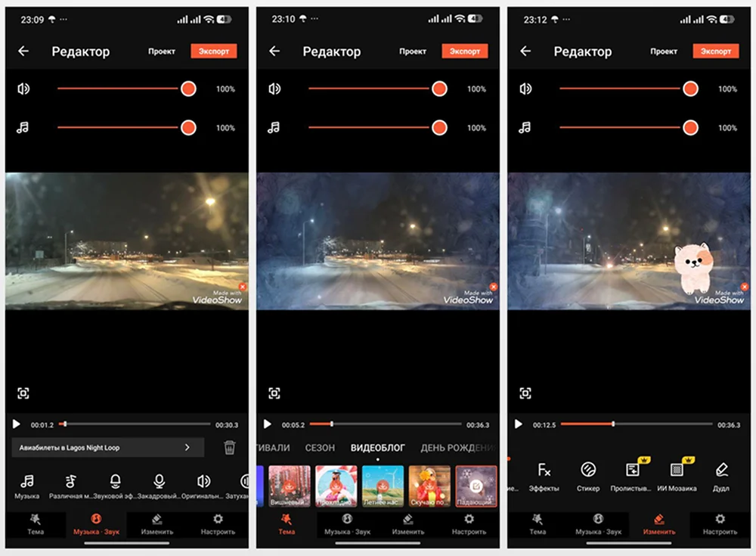The width and height of the screenshot is (756, 556).
Task: Click Экспорт in the 23:09 screen
Action: (x=213, y=51)
